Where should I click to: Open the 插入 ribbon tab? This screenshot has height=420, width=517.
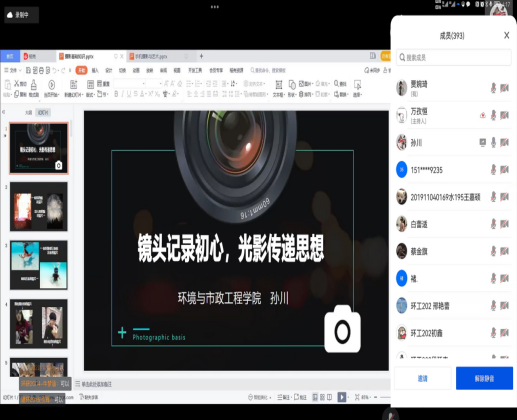click(95, 70)
